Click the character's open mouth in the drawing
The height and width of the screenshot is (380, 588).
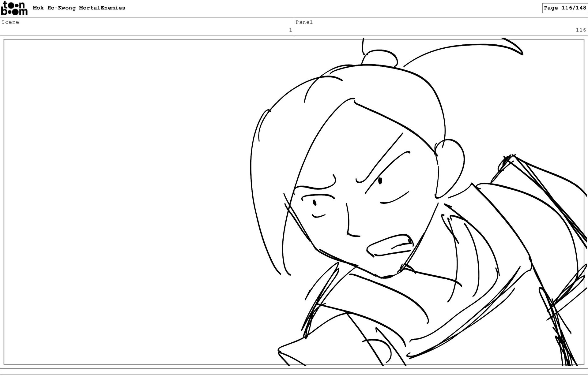click(390, 246)
